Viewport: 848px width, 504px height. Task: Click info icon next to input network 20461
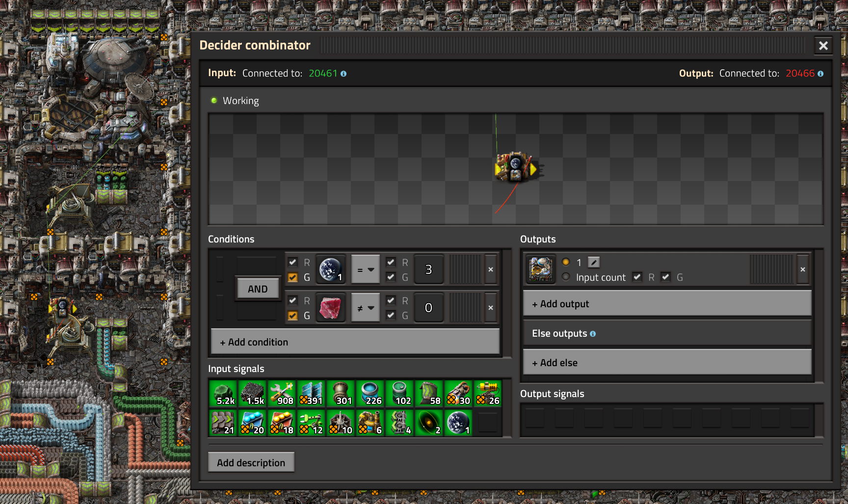[344, 74]
